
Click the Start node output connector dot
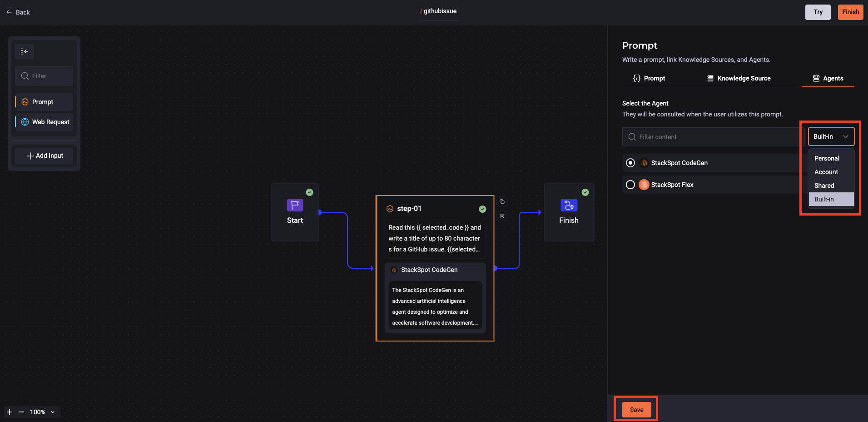pos(320,212)
